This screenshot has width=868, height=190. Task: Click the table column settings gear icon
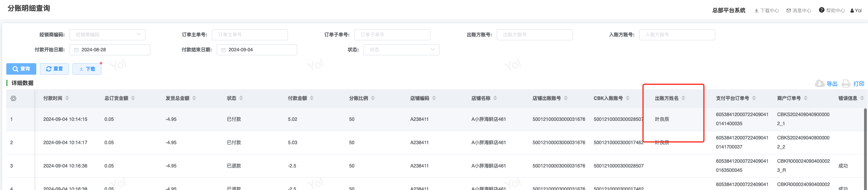click(13, 98)
